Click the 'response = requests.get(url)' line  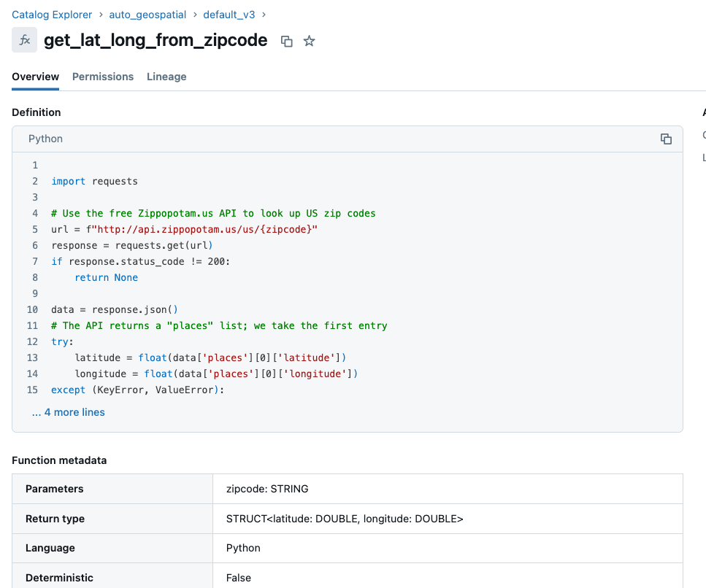click(132, 246)
